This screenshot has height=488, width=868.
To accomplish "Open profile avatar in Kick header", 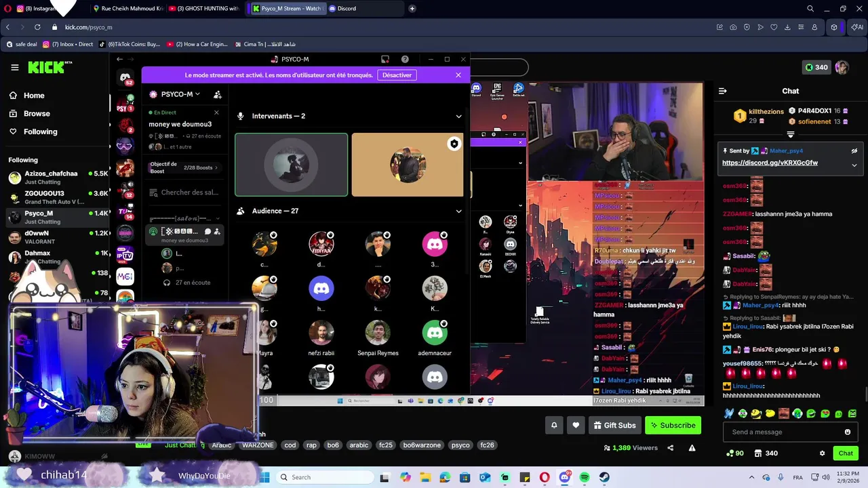I will click(842, 67).
